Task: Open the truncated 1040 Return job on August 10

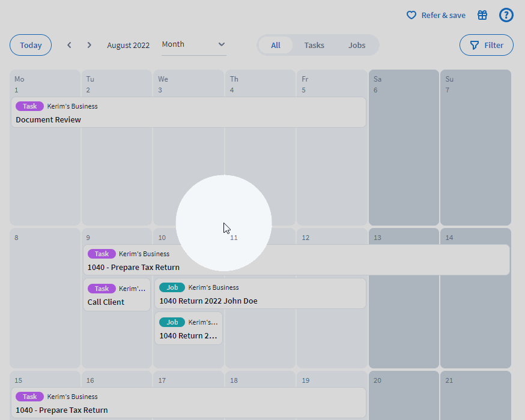Action: tap(188, 335)
